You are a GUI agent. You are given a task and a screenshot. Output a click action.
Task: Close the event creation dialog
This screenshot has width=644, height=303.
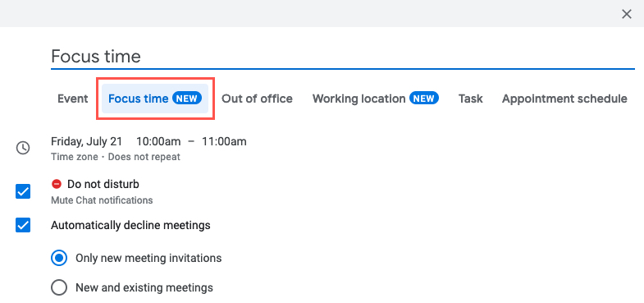[626, 15]
